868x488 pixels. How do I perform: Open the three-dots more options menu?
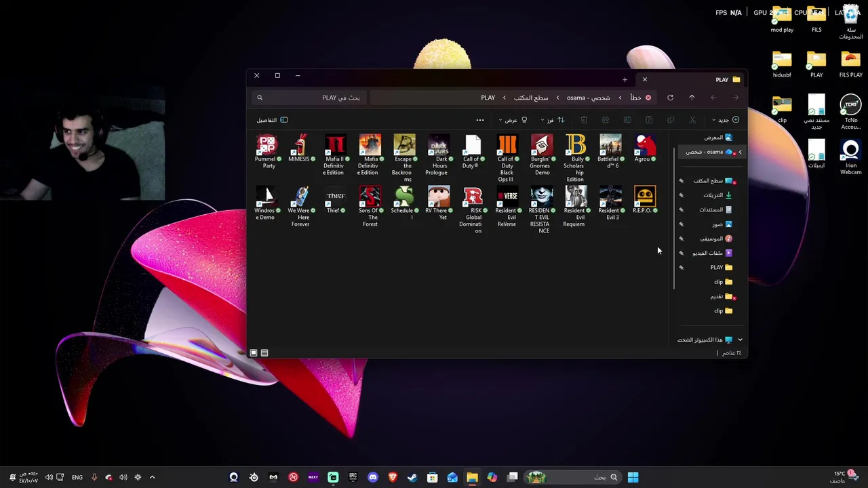pos(480,120)
